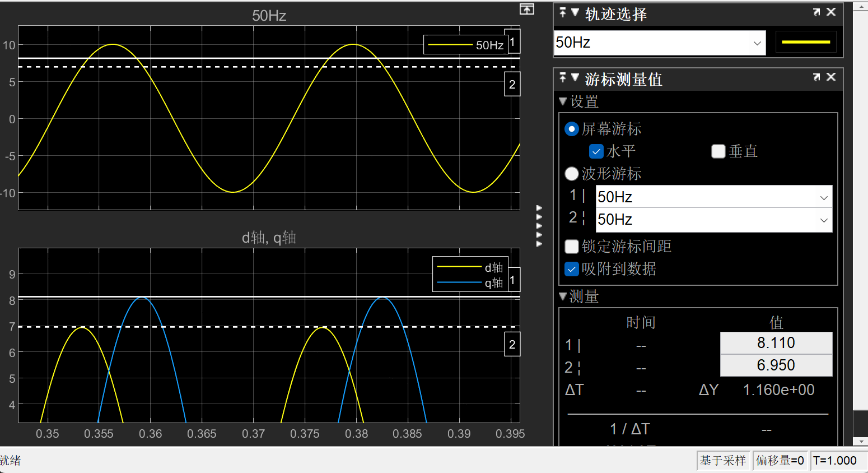This screenshot has height=473, width=868.
Task: Click the 偏移量=0 status bar entry
Action: pos(780,461)
